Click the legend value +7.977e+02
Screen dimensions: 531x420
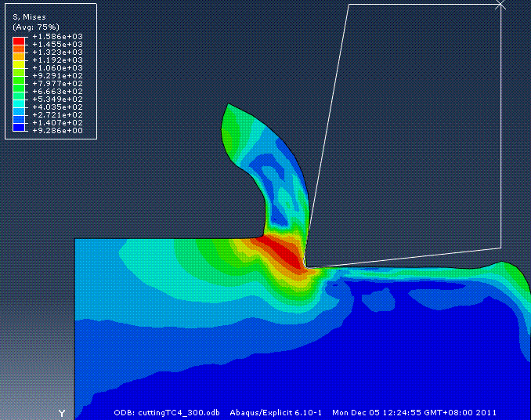point(58,83)
